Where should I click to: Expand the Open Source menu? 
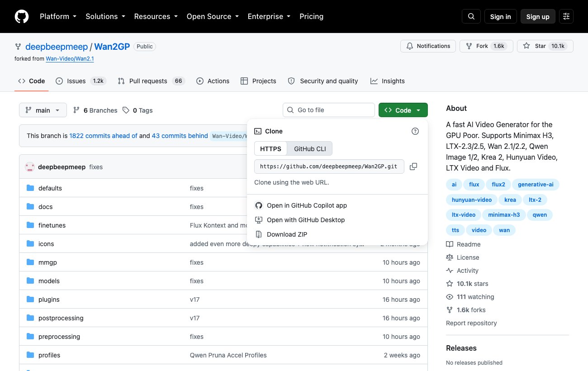(x=212, y=16)
